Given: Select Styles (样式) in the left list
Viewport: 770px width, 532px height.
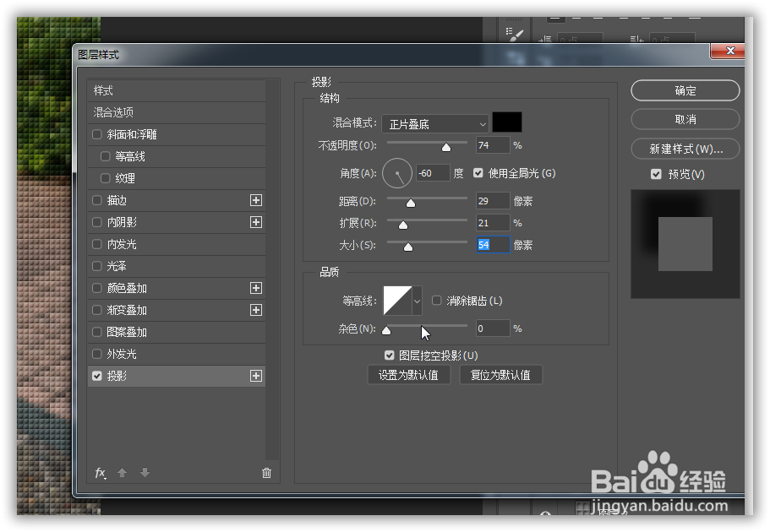Looking at the screenshot, I should click(x=177, y=91).
